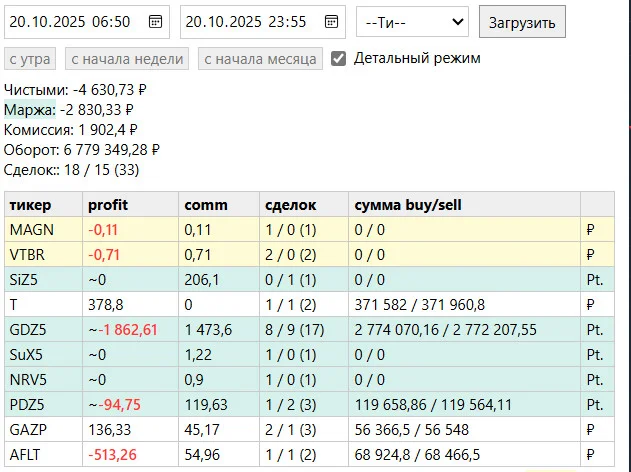This screenshot has width=631, height=472.
Task: Click the 'с начала месяца' button
Action: point(260,59)
